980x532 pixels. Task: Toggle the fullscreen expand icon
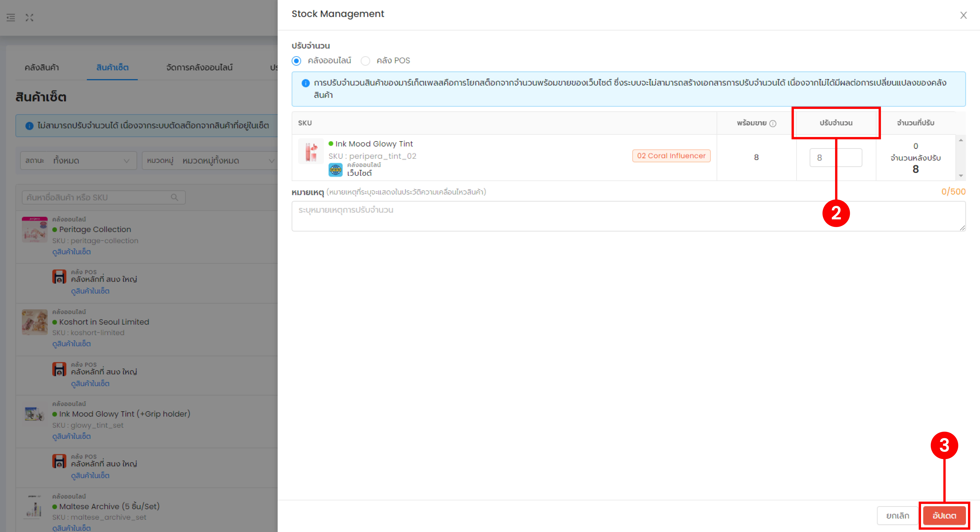click(29, 17)
